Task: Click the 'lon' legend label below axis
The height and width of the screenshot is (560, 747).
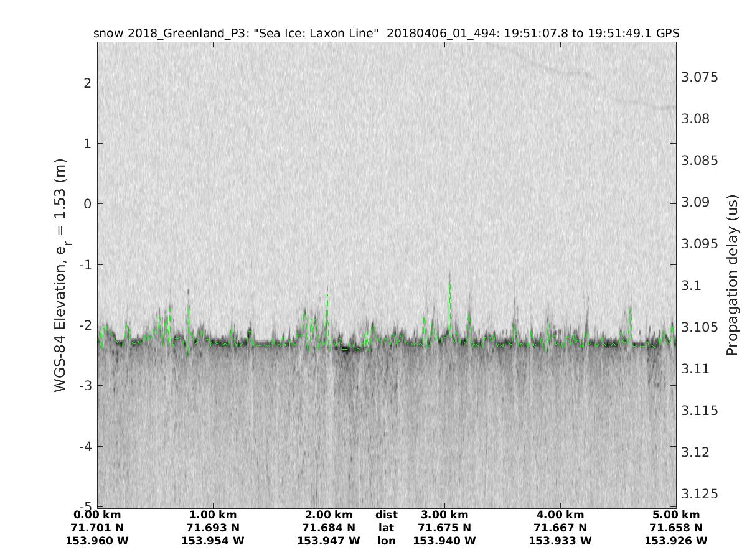Action: click(x=386, y=541)
